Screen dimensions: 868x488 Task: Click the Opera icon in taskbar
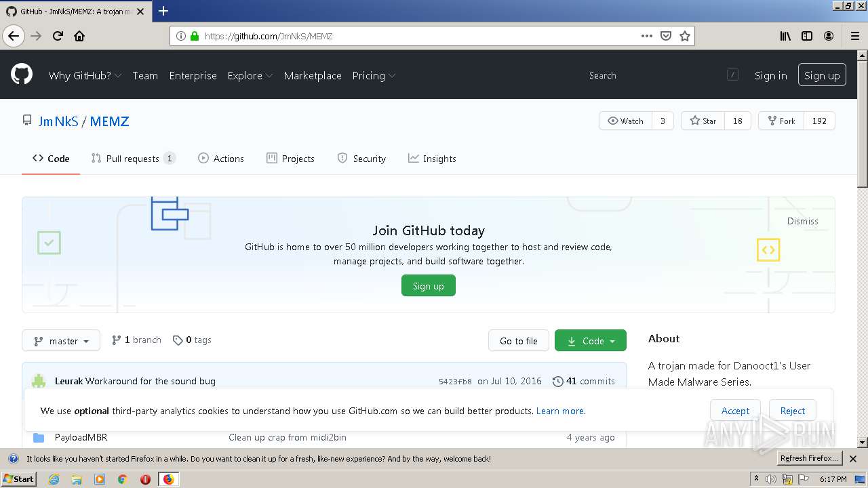click(145, 479)
